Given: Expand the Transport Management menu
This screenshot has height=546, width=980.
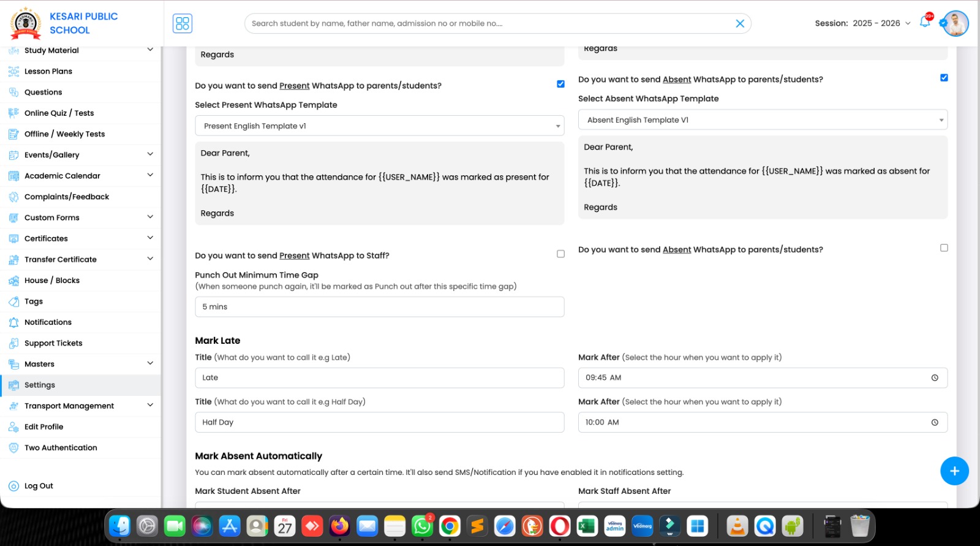Looking at the screenshot, I should (x=69, y=406).
